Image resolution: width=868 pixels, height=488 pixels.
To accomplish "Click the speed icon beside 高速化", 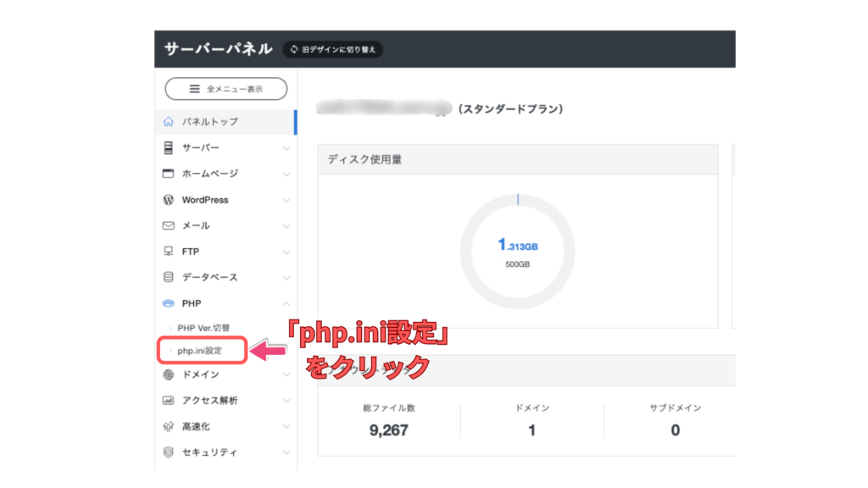I will click(168, 426).
